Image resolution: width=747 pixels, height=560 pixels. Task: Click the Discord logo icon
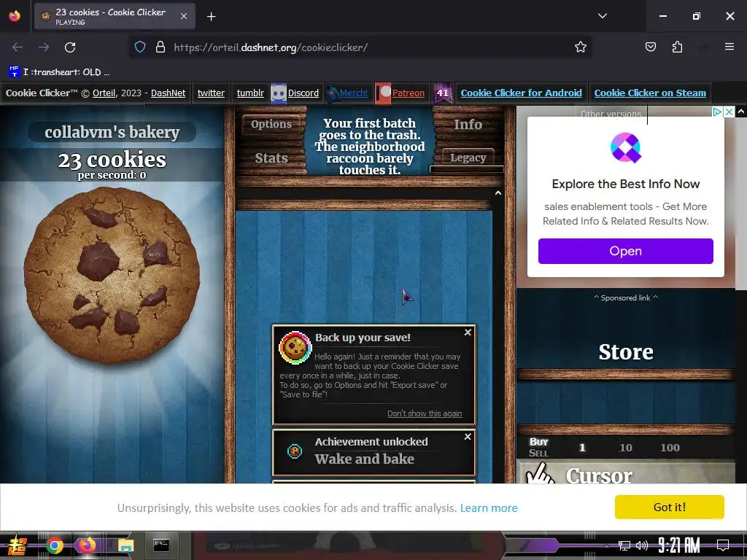[x=278, y=93]
